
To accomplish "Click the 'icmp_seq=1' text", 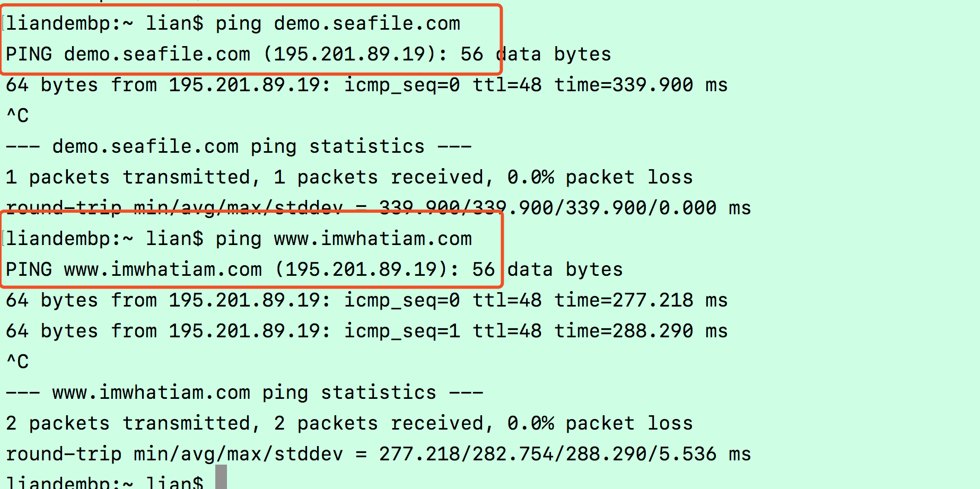I will pyautogui.click(x=402, y=331).
